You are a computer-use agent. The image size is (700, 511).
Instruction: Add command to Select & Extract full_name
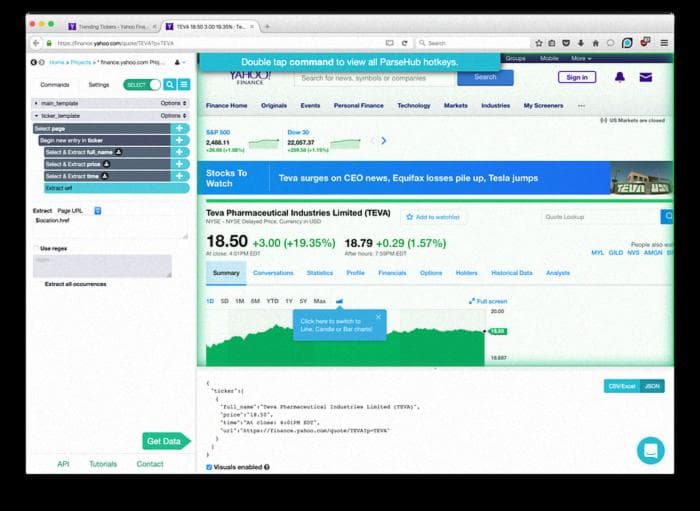click(x=179, y=152)
